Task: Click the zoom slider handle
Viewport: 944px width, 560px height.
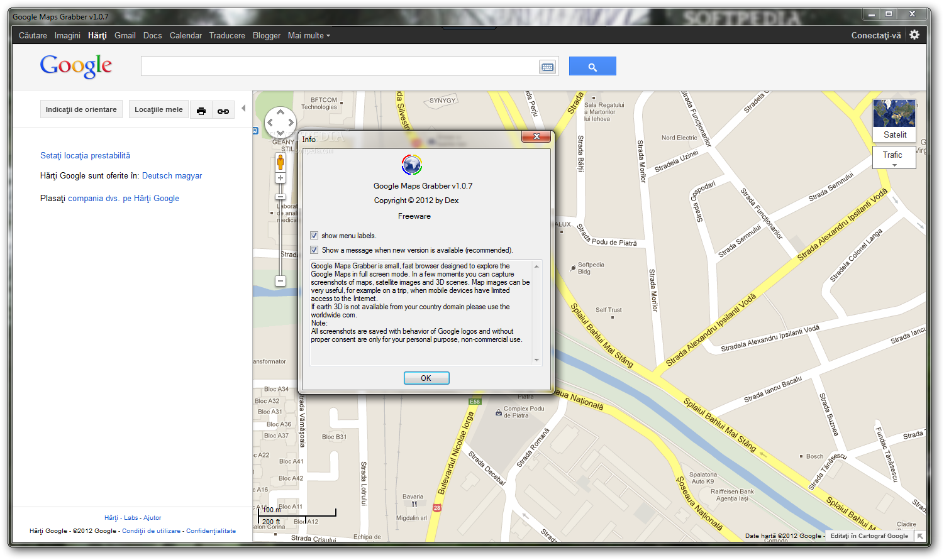Action: (x=280, y=197)
